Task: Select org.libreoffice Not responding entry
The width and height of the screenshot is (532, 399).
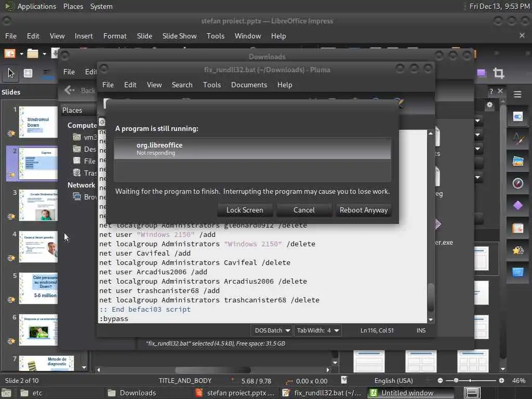Action: click(252, 148)
